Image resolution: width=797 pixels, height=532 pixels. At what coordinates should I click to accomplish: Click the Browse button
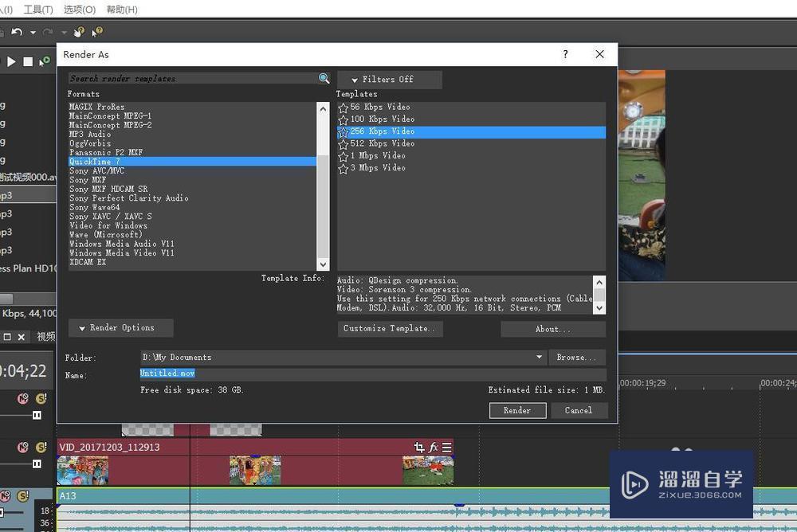pyautogui.click(x=577, y=358)
